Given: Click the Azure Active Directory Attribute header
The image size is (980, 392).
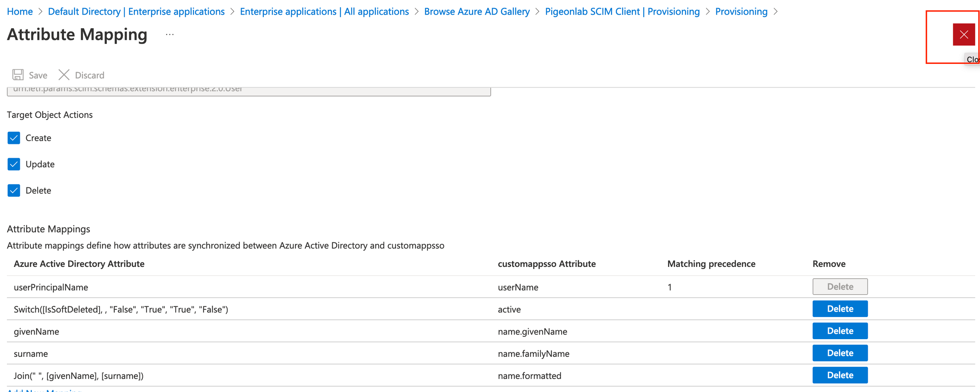Looking at the screenshot, I should 79,264.
